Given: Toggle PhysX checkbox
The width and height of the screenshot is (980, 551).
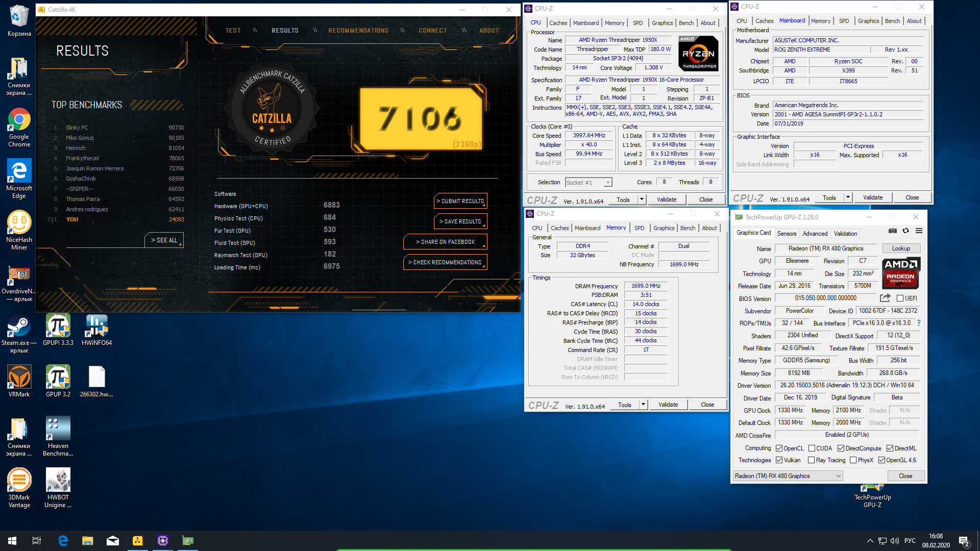Looking at the screenshot, I should pos(853,460).
